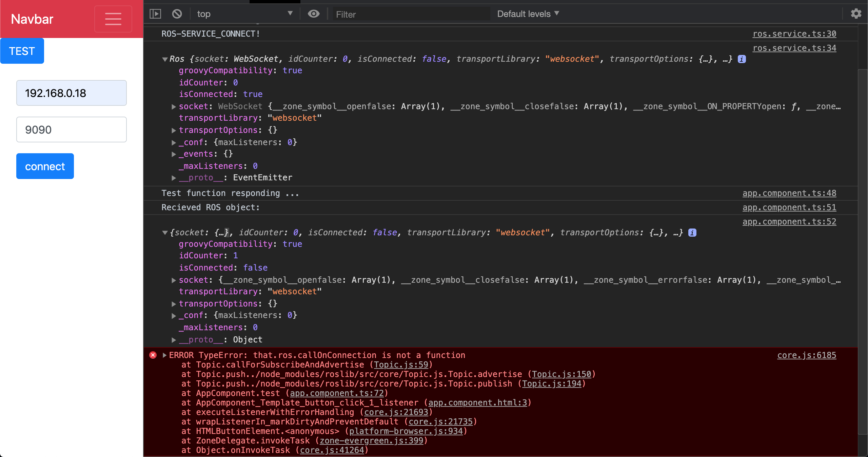
Task: Expand second _conf maxListeners property
Action: 174,316
